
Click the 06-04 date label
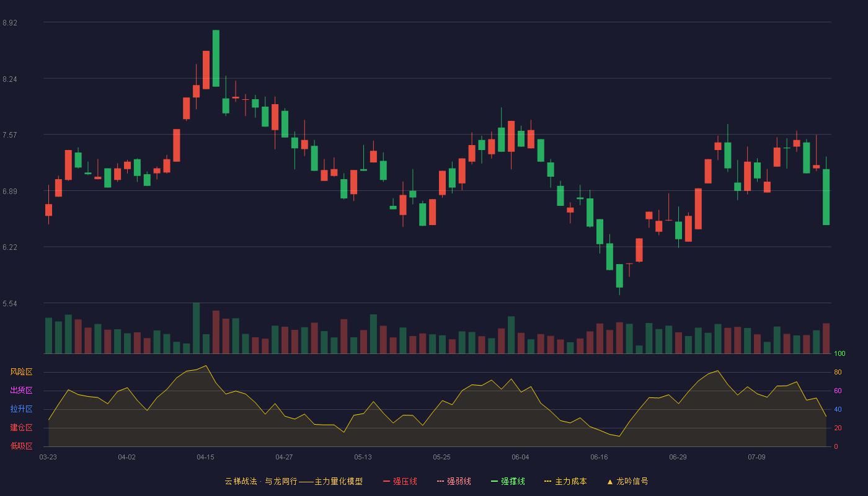(x=520, y=457)
